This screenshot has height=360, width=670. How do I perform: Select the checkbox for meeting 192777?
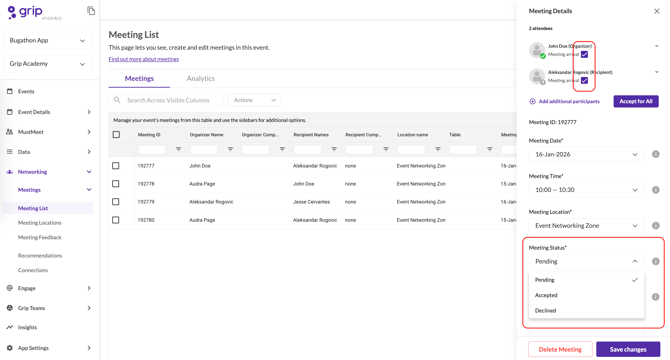pyautogui.click(x=116, y=166)
